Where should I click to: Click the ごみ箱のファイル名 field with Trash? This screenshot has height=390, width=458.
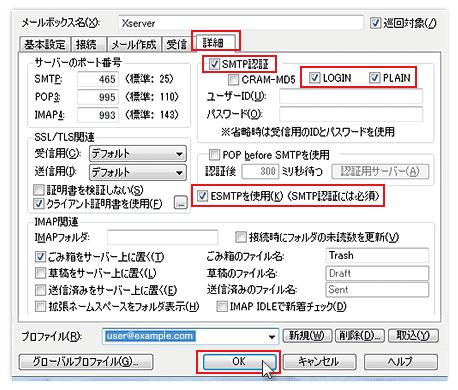(x=377, y=256)
